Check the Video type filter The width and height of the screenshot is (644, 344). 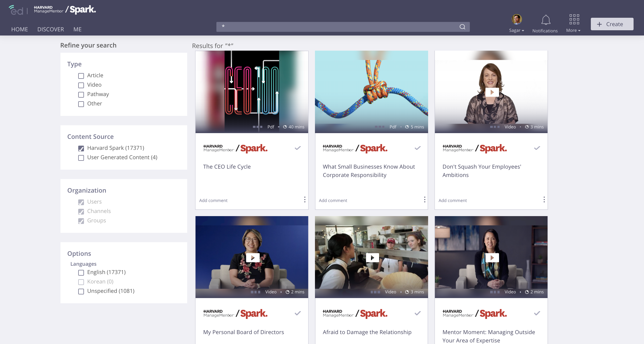pyautogui.click(x=81, y=85)
